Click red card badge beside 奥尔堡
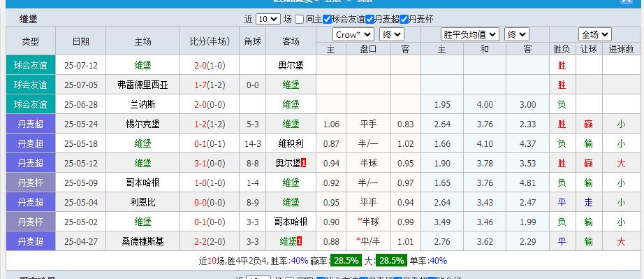Screen dimensions: 644x279 [x=304, y=163]
